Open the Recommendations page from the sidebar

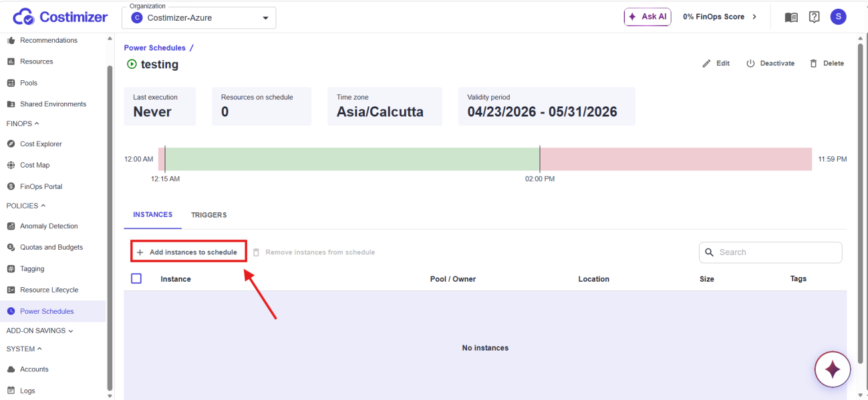point(49,40)
